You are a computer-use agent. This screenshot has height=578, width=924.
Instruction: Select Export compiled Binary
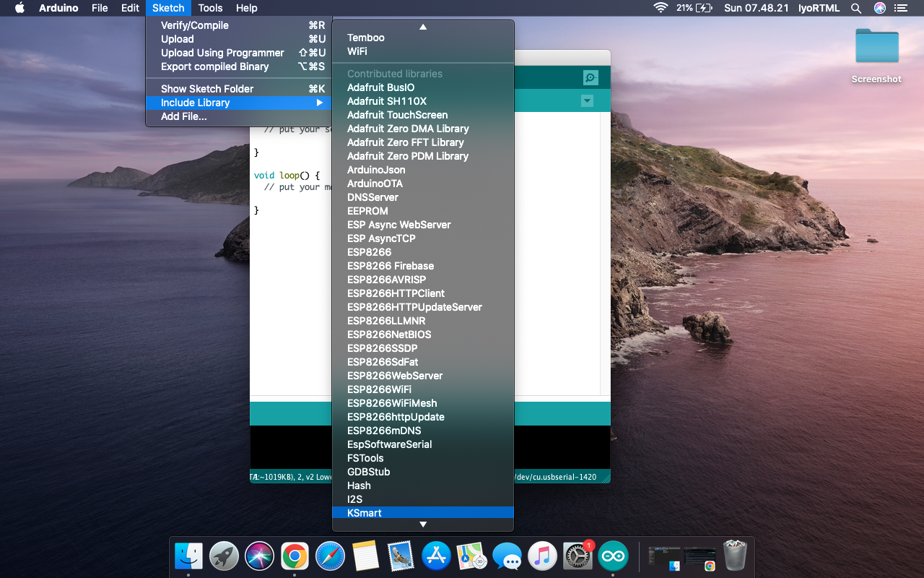(239, 66)
